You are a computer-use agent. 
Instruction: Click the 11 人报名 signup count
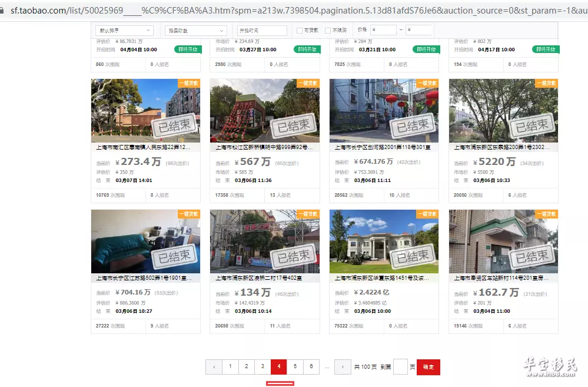(280, 326)
